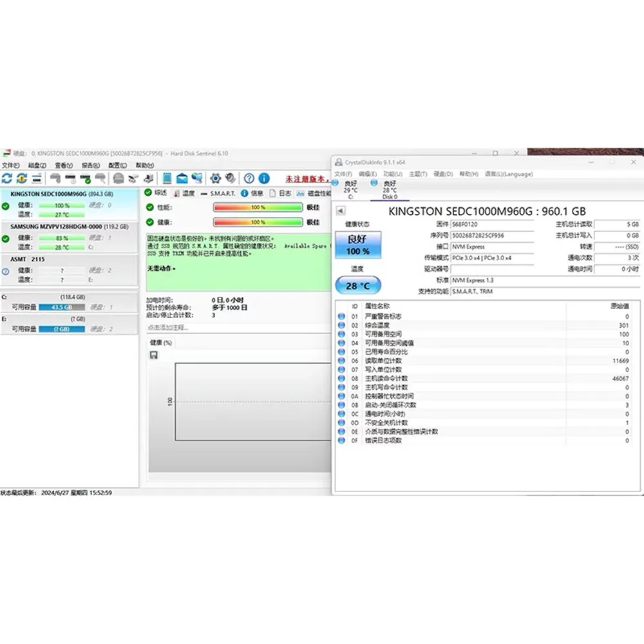Image resolution: width=644 pixels, height=644 pixels.
Task: Click the disk with green check toolbar icon
Action: 86,178
